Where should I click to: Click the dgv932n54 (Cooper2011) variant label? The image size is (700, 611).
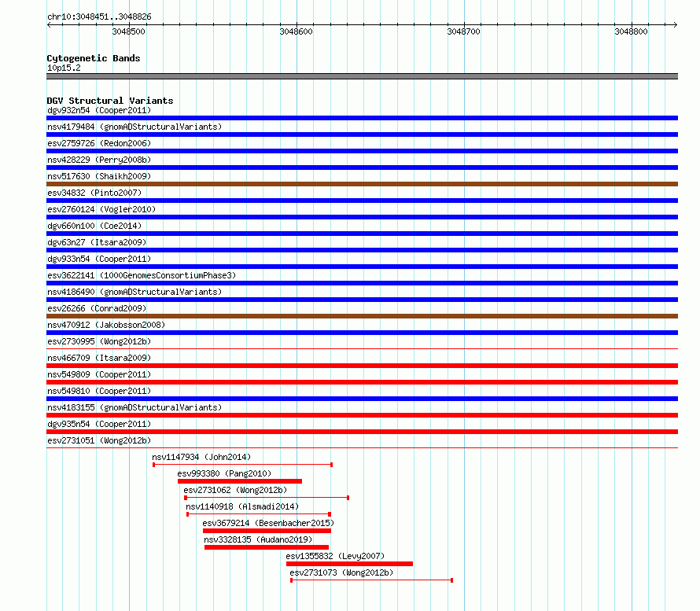[x=99, y=110]
